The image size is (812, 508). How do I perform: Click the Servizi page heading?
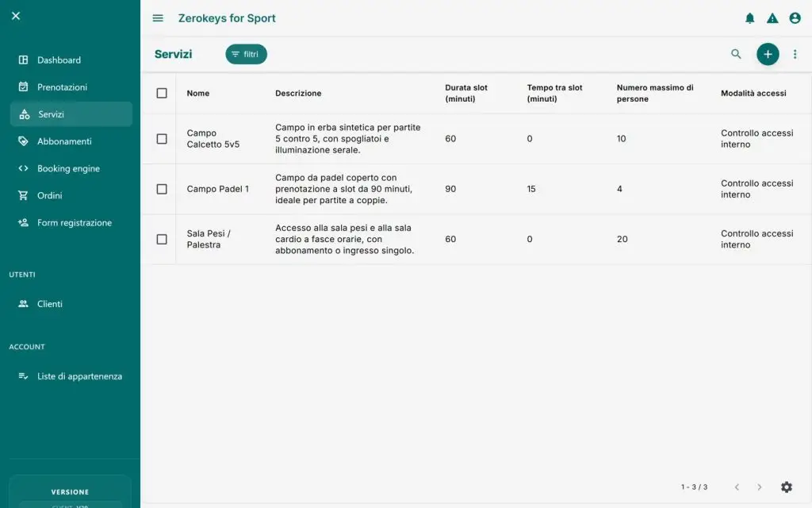[173, 54]
